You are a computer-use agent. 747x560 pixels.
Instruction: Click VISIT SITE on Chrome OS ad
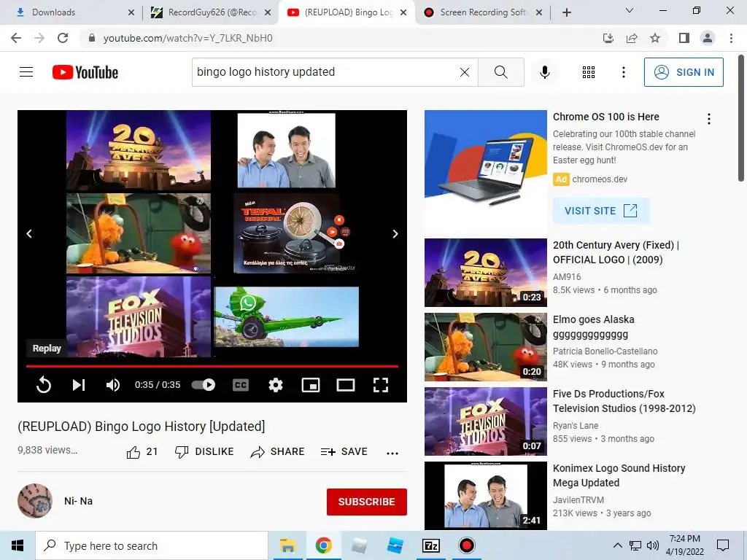point(601,211)
